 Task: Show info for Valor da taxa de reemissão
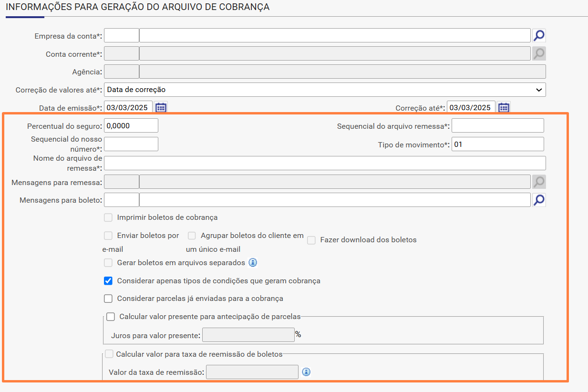pos(306,372)
